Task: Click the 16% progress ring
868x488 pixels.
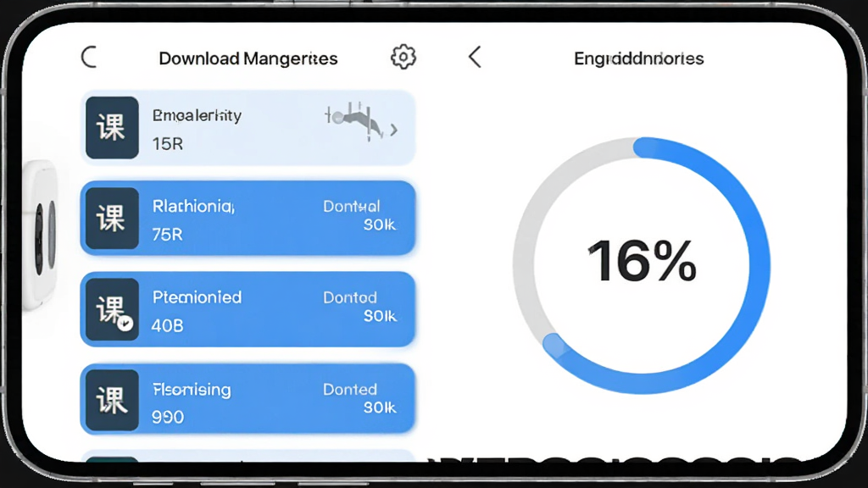Action: tap(641, 265)
